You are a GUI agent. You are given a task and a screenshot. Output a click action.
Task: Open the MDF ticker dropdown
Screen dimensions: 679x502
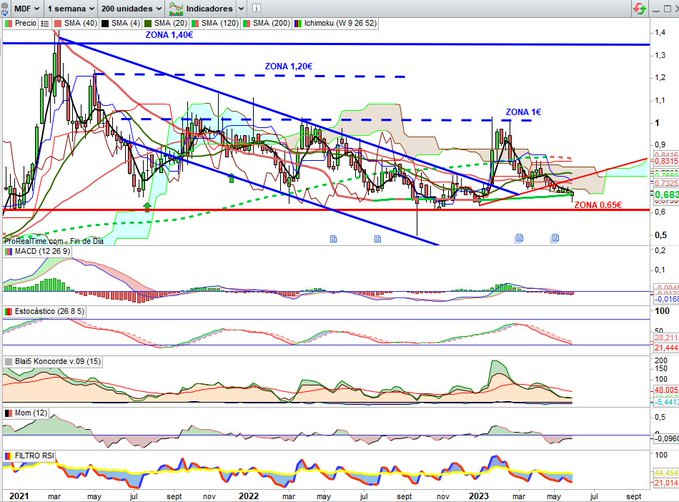(26, 8)
